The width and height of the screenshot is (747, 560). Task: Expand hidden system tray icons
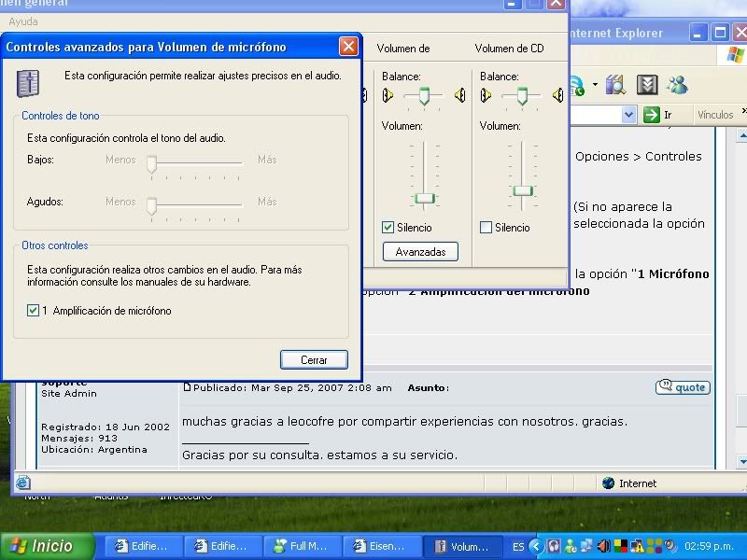pyautogui.click(x=536, y=546)
